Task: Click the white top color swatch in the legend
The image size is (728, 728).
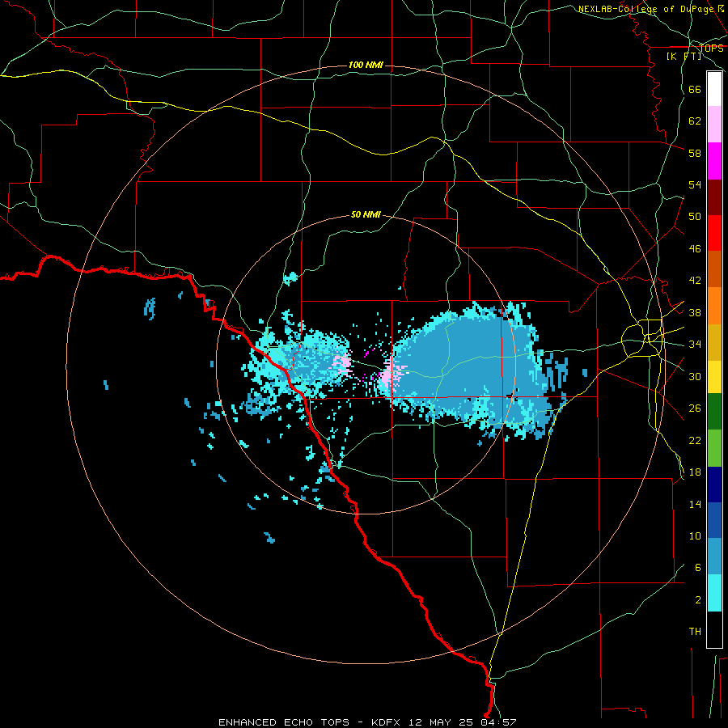Action: tap(714, 89)
